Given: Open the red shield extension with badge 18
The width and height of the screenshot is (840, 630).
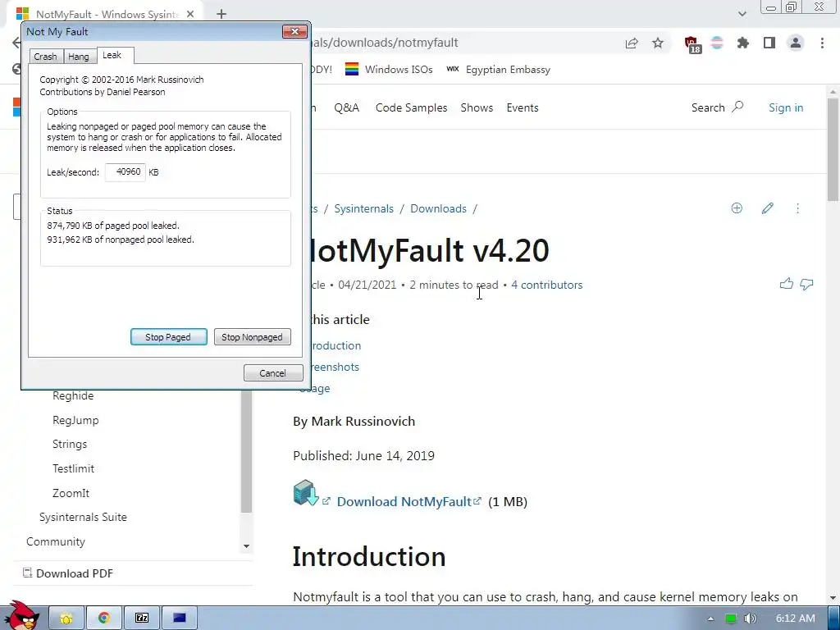Looking at the screenshot, I should (692, 44).
